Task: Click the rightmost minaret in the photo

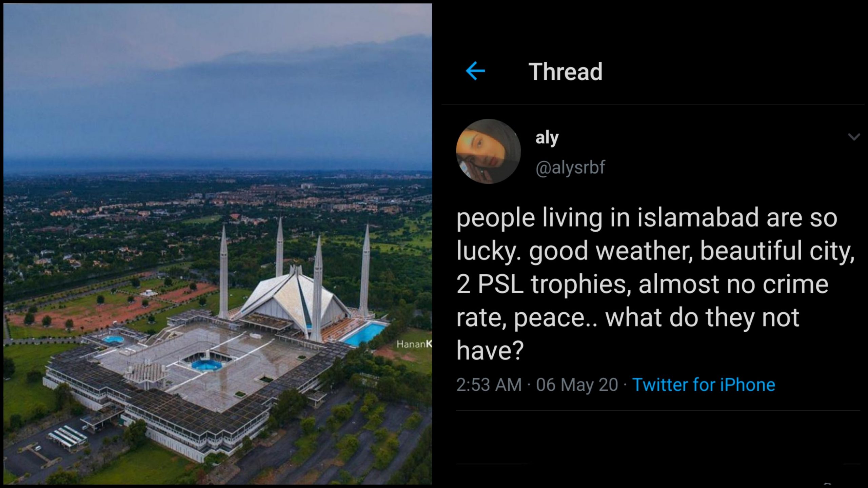Action: point(366,271)
